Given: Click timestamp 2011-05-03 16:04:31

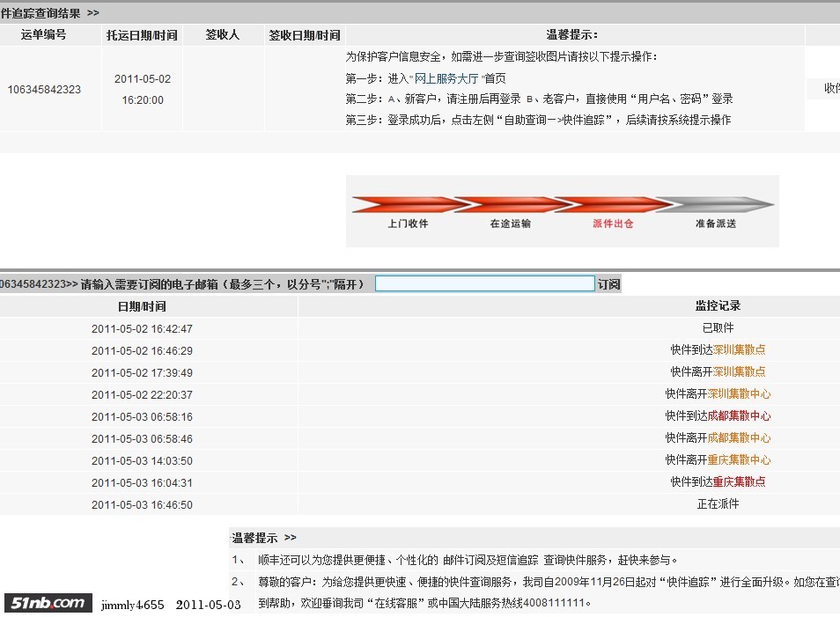Looking at the screenshot, I should tap(142, 482).
